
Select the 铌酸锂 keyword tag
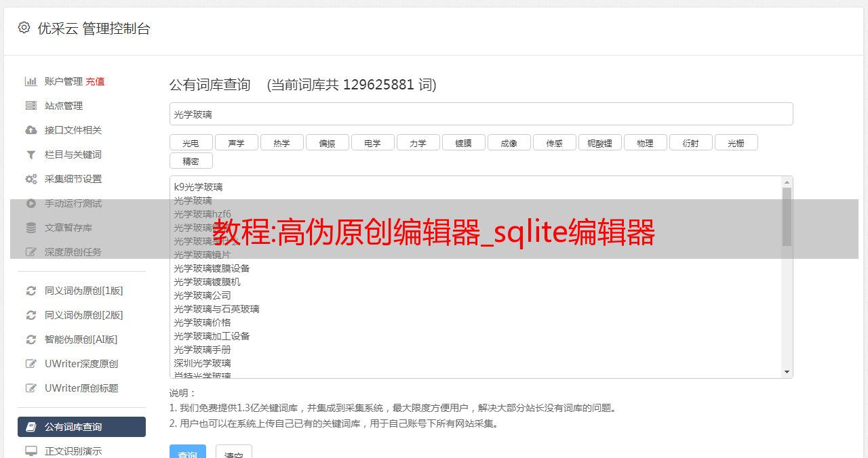coord(600,142)
